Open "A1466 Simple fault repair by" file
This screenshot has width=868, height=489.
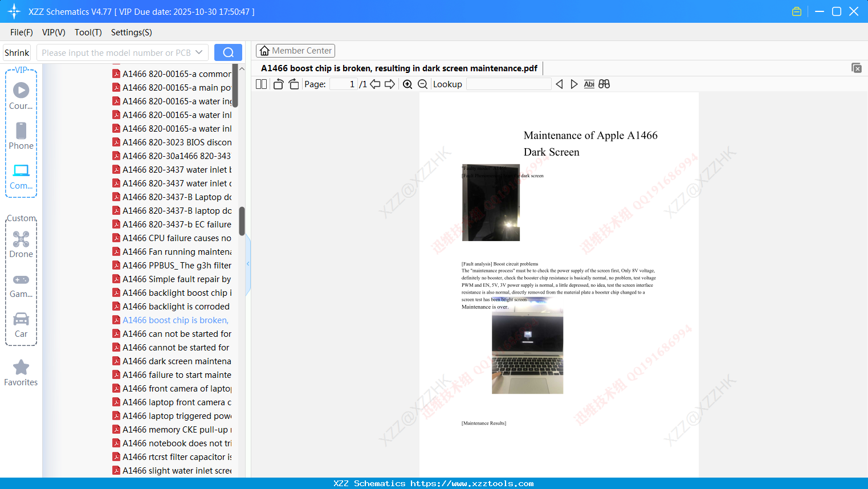[172, 279]
